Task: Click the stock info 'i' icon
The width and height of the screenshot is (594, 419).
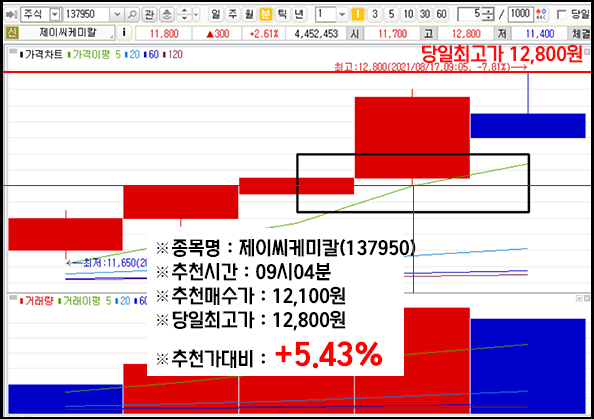Action: click(x=124, y=33)
